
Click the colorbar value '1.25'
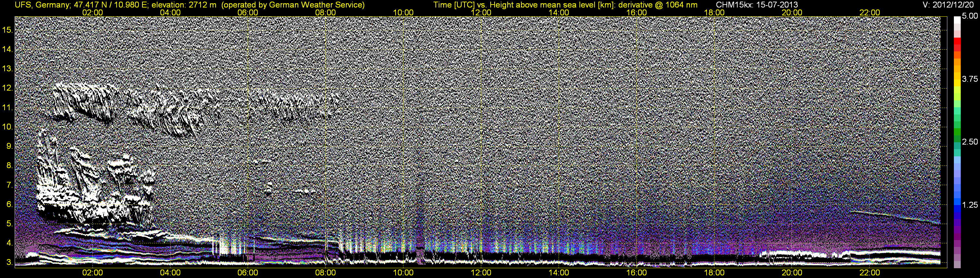tap(970, 205)
